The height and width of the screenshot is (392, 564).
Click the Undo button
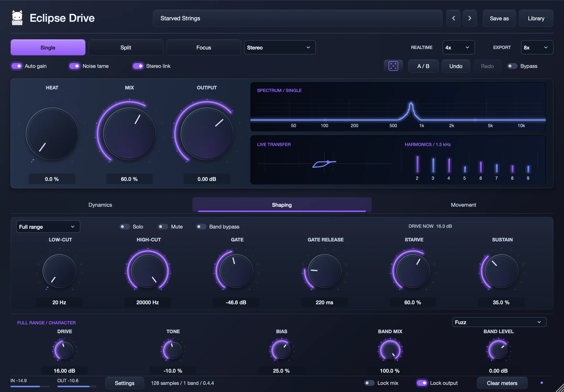point(456,66)
